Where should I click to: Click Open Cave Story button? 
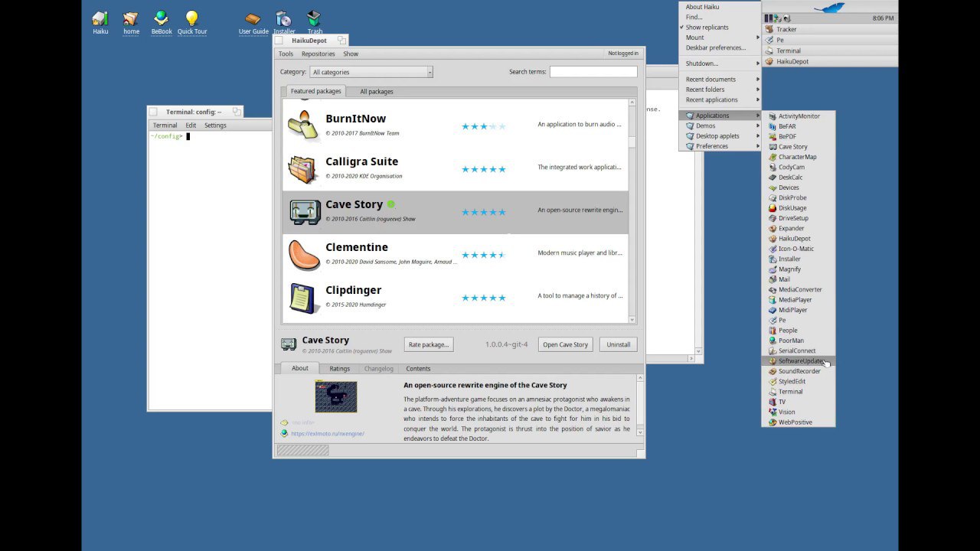[566, 344]
